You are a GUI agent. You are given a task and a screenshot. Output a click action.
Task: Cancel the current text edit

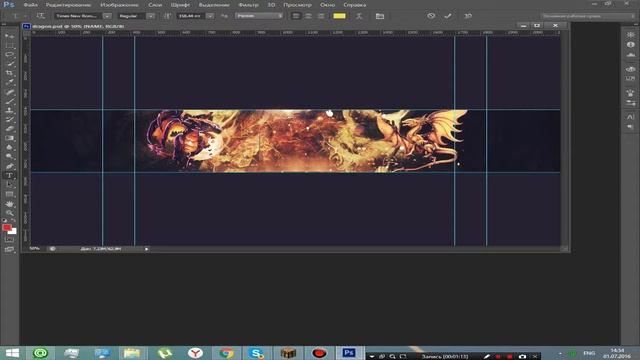pyautogui.click(x=431, y=16)
